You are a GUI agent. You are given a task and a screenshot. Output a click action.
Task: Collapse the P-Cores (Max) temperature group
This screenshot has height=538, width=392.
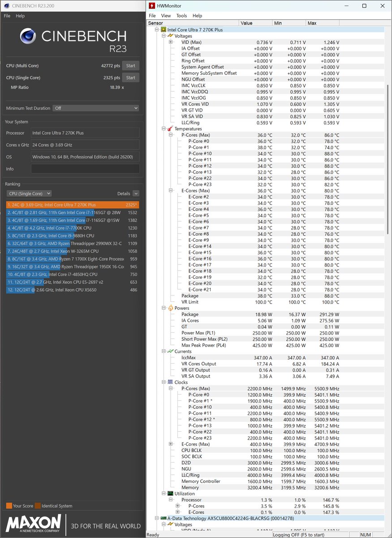171,135
